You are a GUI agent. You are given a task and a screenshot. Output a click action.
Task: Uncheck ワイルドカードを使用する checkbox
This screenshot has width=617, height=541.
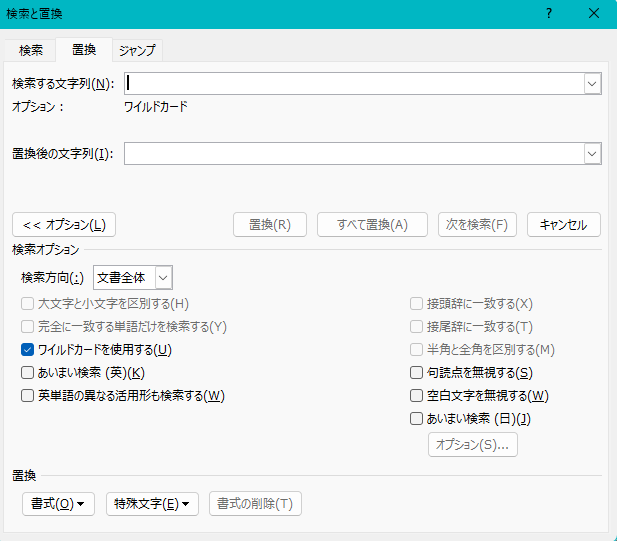(28, 350)
